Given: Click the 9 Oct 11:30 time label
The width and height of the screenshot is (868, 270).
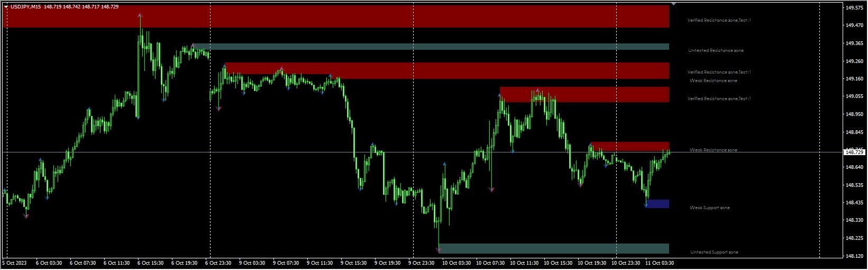Looking at the screenshot, I should click(319, 263).
